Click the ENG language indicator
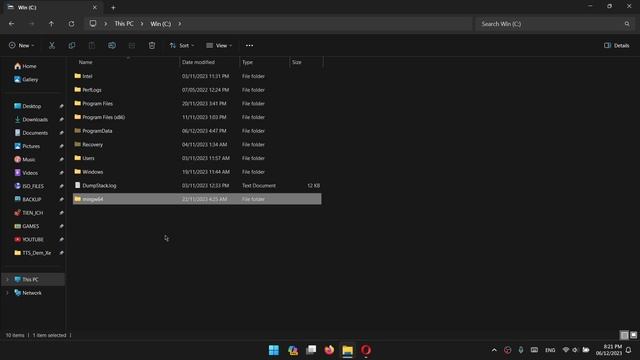 coord(550,350)
